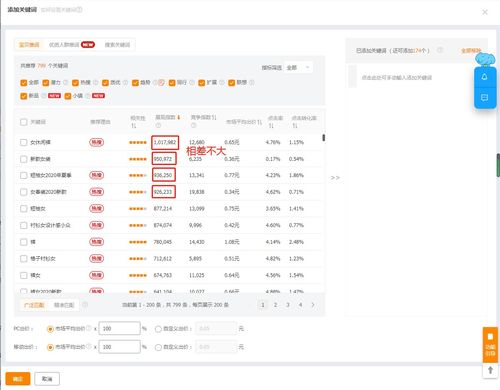Select PC custom bid radio button

pyautogui.click(x=158, y=329)
